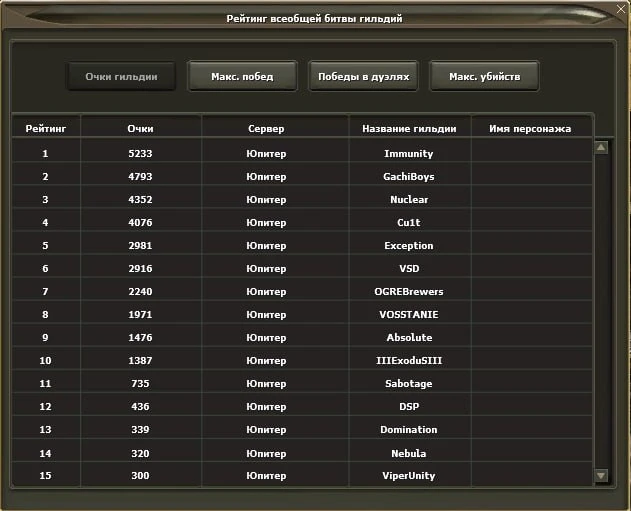Select the Sabotage guild name
Screen dimensions: 631x511
[x=408, y=383]
